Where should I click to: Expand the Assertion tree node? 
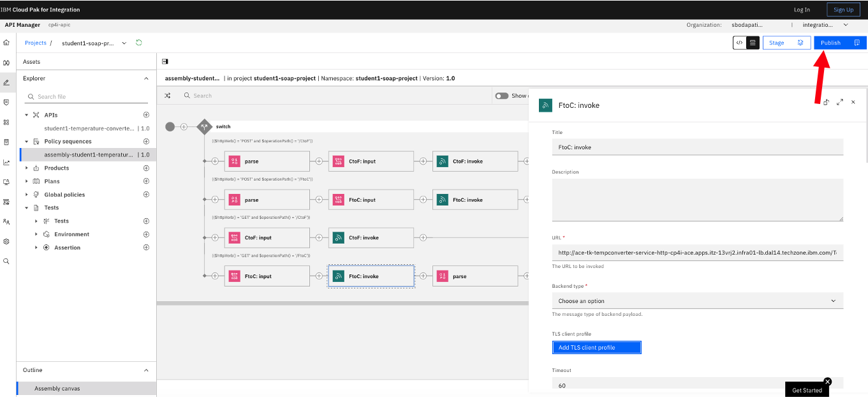point(36,248)
